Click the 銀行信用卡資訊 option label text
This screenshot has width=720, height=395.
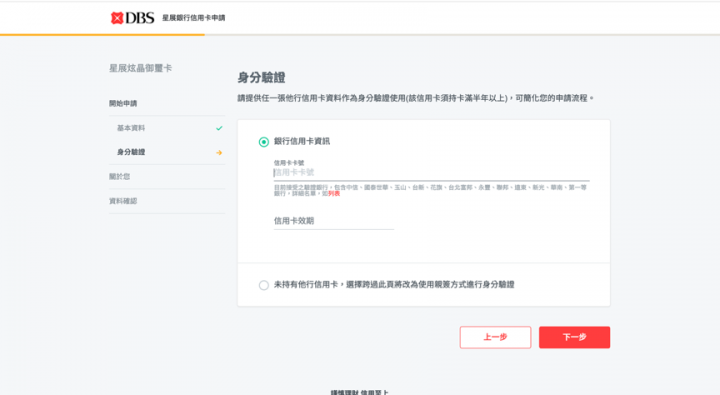pos(302,141)
